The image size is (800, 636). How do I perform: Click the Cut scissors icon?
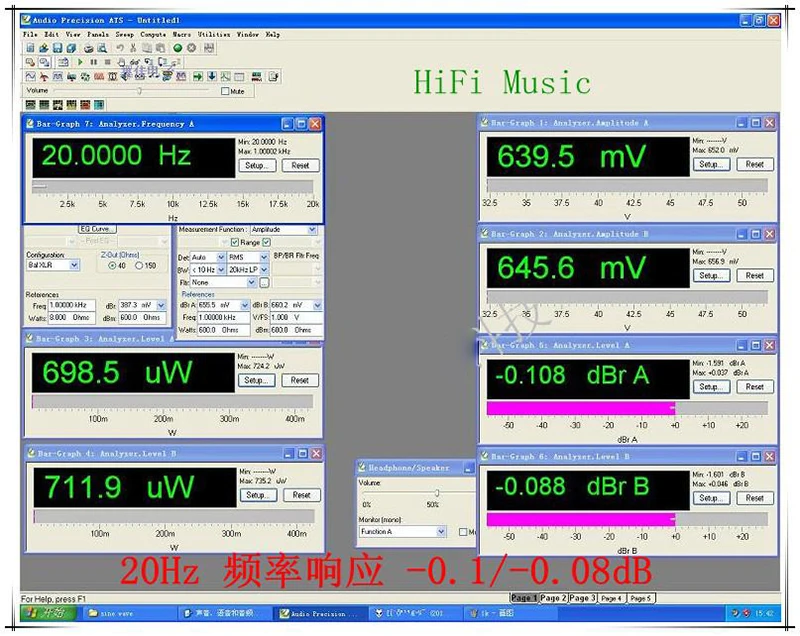point(133,48)
